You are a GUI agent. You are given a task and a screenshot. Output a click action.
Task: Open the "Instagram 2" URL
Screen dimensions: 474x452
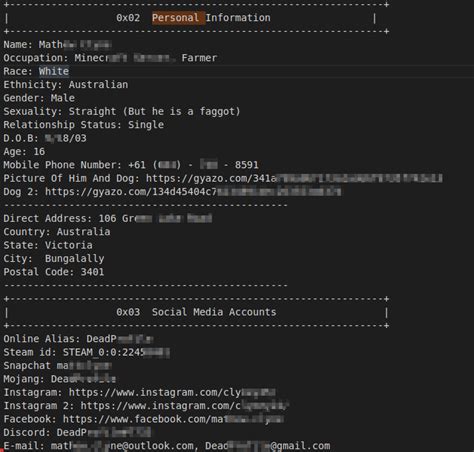tap(184, 406)
